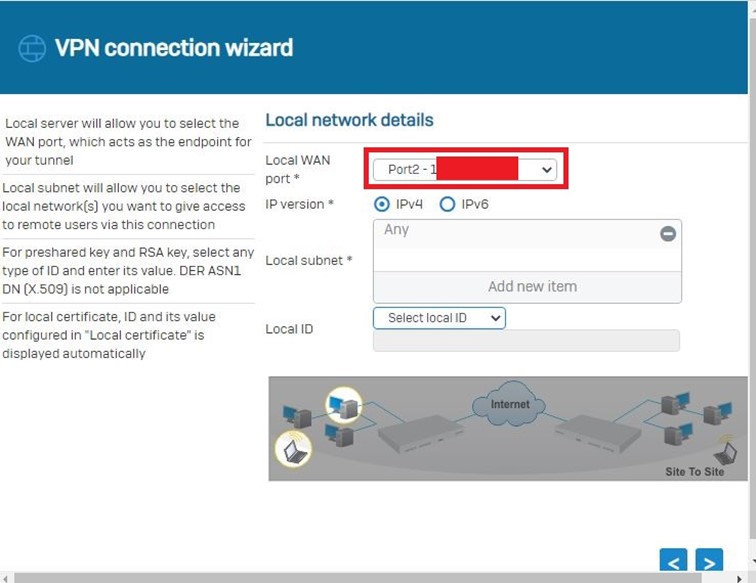Click the "Any" entry in Local subnet
The height and width of the screenshot is (583, 756).
[397, 230]
